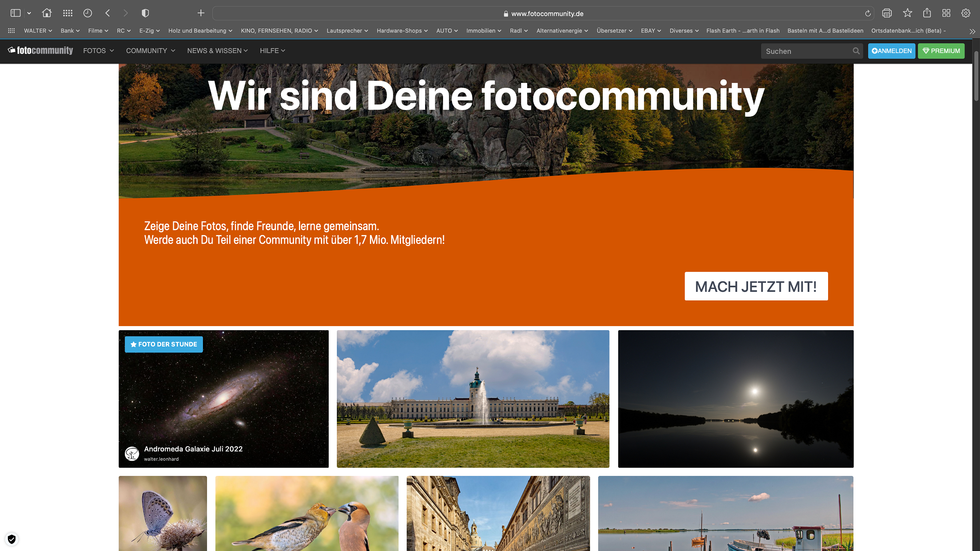
Task: Expand the COMMUNITY navigation dropdown
Action: (x=150, y=51)
